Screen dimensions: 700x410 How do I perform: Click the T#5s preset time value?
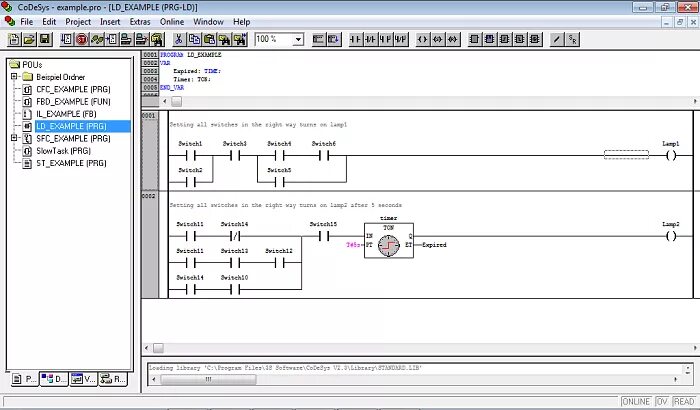(x=353, y=245)
